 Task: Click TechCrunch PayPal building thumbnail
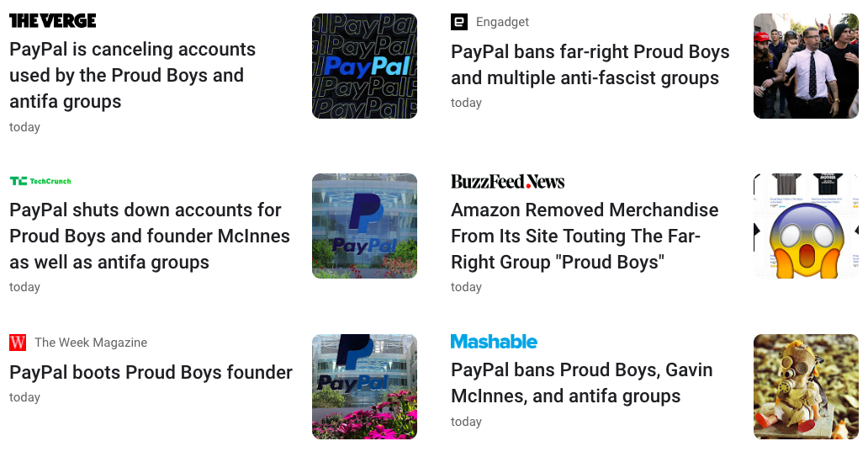364,226
